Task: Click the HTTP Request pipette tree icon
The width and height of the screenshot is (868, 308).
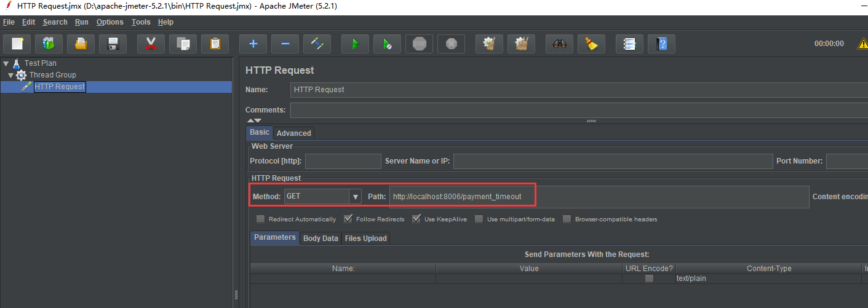Action: [x=26, y=87]
